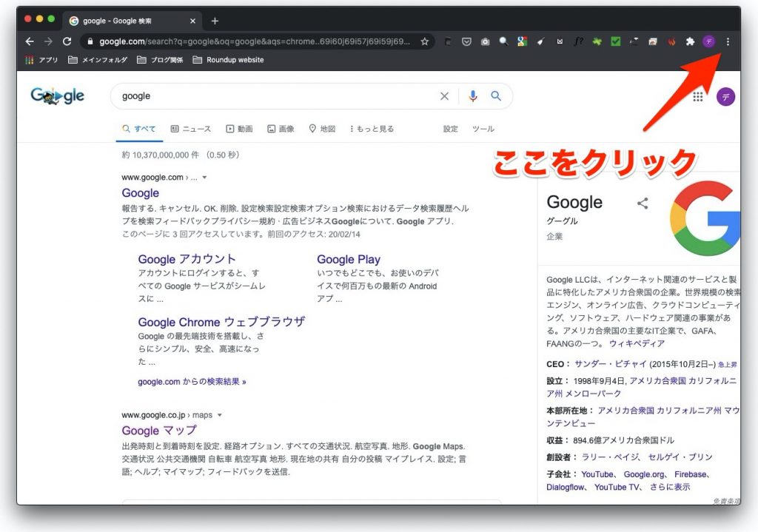758x532 pixels.
Task: Select the すべて search tab
Action: coord(139,129)
